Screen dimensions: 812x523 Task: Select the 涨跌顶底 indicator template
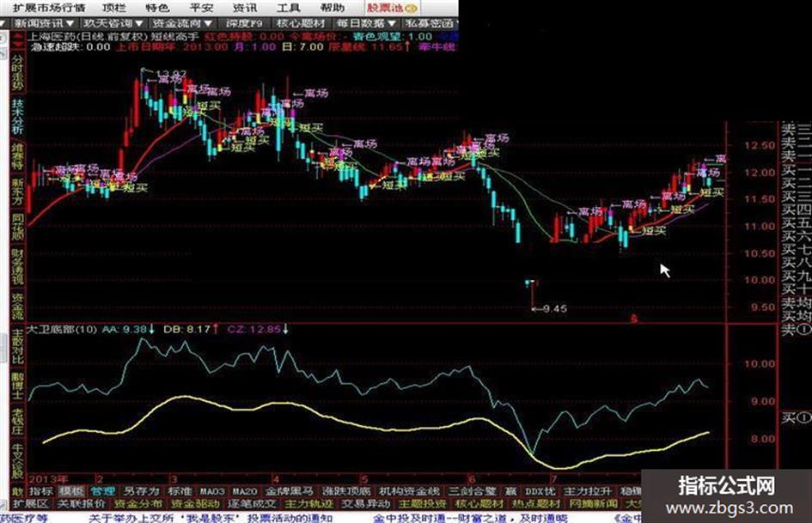coord(346,491)
